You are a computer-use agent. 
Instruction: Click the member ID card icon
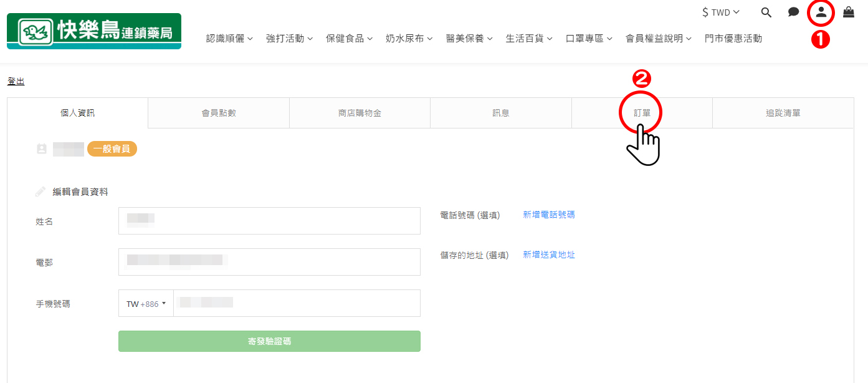coord(42,149)
